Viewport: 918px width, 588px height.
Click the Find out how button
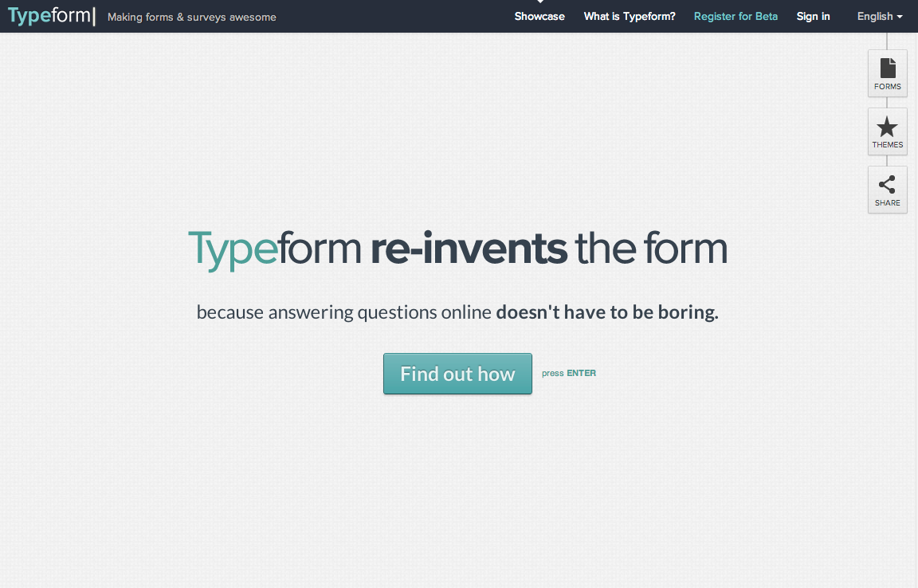[x=457, y=374]
